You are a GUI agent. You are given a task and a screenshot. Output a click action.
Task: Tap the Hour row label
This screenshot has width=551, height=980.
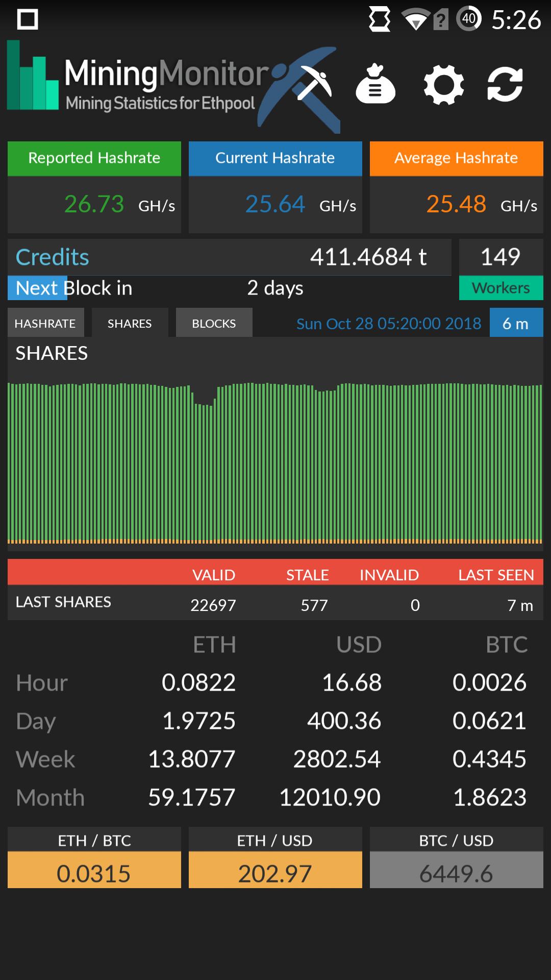[x=42, y=683]
